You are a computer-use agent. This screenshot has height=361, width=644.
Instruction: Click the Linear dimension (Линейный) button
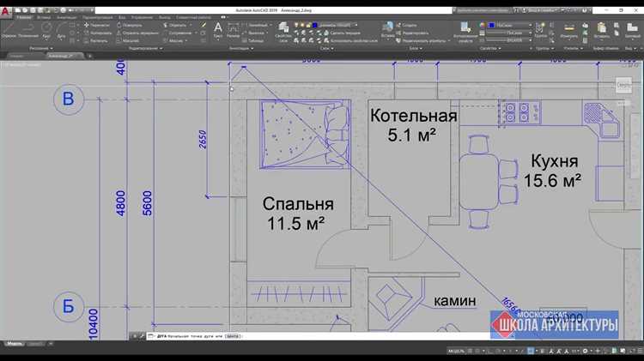pos(257,25)
